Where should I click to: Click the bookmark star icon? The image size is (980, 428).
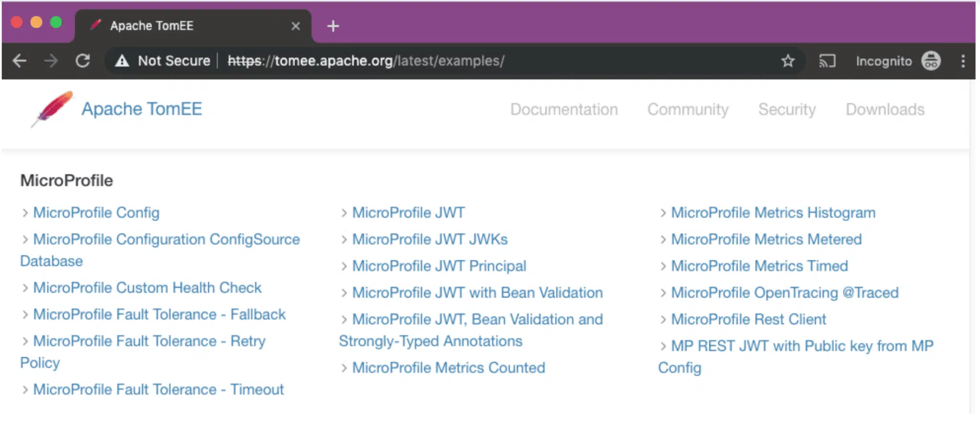[x=788, y=61]
